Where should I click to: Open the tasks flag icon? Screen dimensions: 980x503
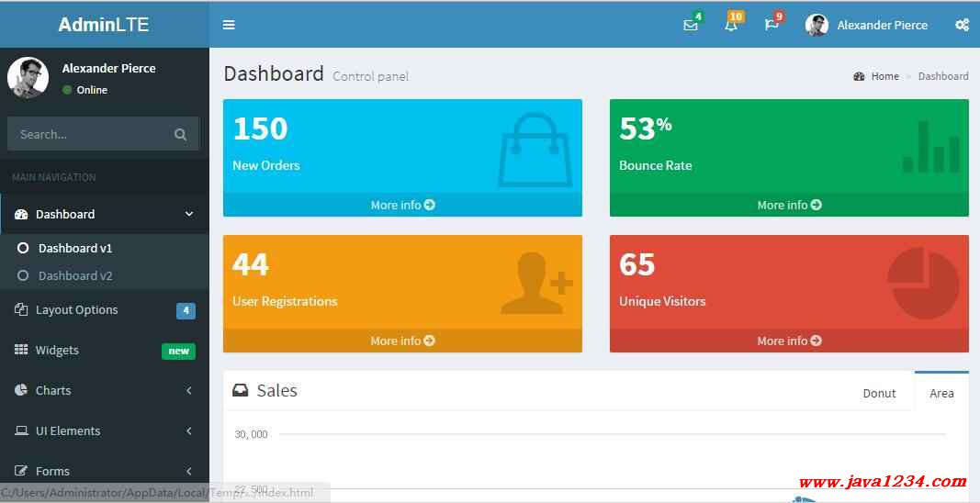[x=772, y=25]
